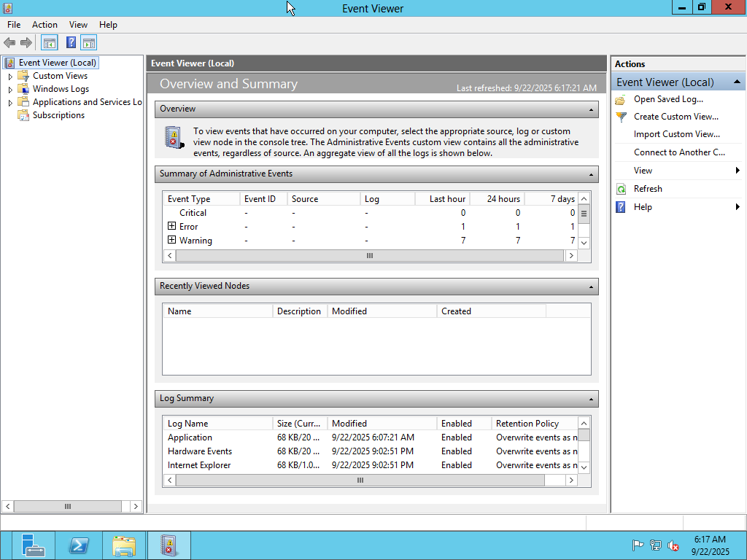Click the Subscriptions folder icon in the tree
The width and height of the screenshot is (747, 560).
coord(23,115)
